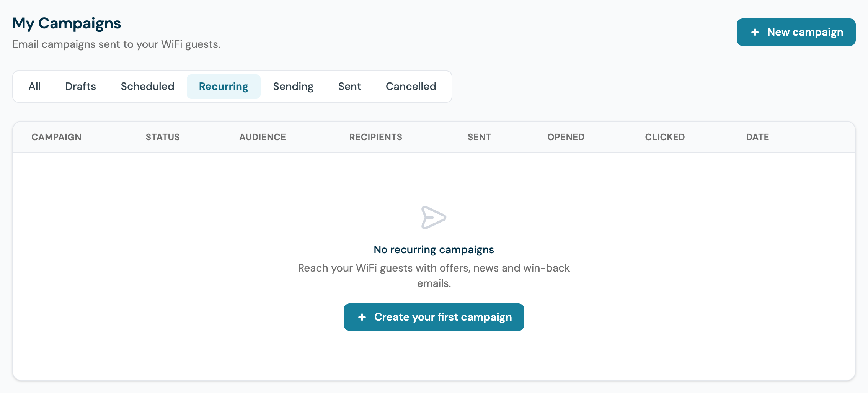Click 'Email campaigns sent to your WiFi guests' subtitle

(116, 44)
